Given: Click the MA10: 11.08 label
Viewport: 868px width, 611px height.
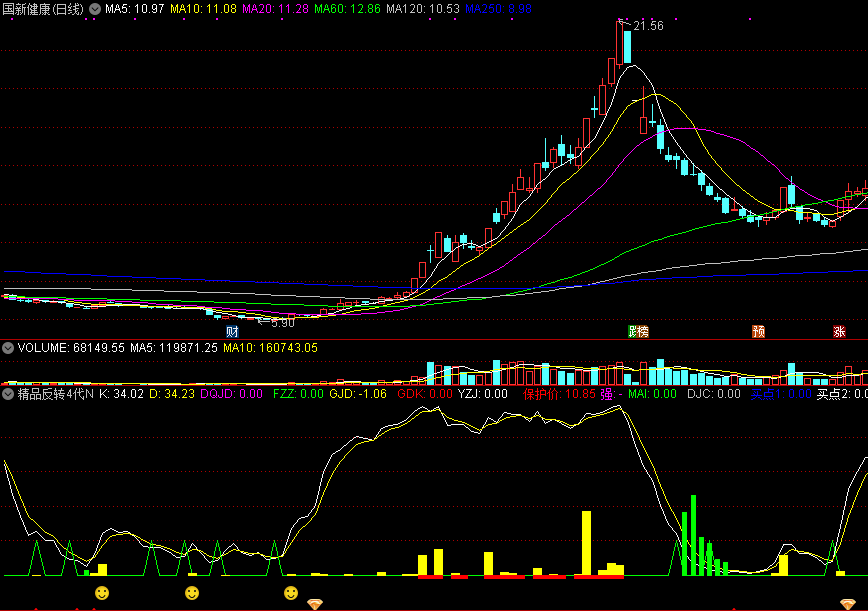Looking at the screenshot, I should click(x=203, y=9).
